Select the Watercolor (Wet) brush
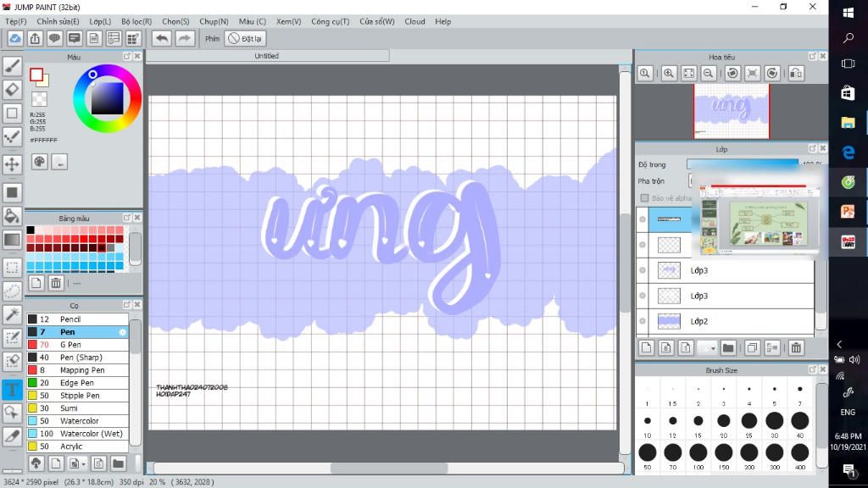Screen dimensions: 868x488 click(x=77, y=434)
